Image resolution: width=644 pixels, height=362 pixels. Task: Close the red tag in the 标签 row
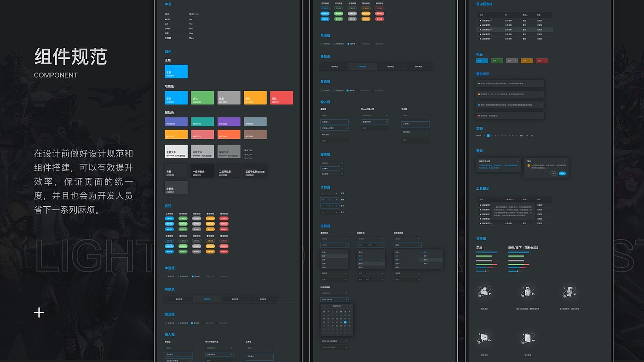tap(546, 61)
